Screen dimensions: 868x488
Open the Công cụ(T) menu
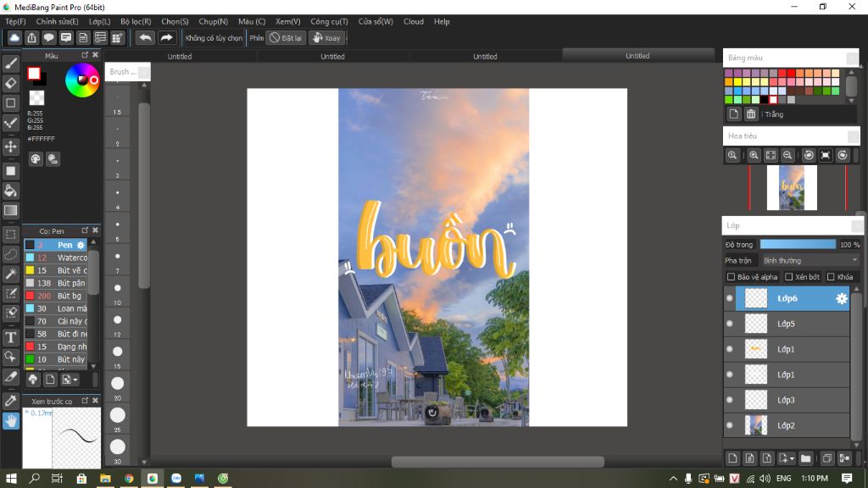[329, 21]
